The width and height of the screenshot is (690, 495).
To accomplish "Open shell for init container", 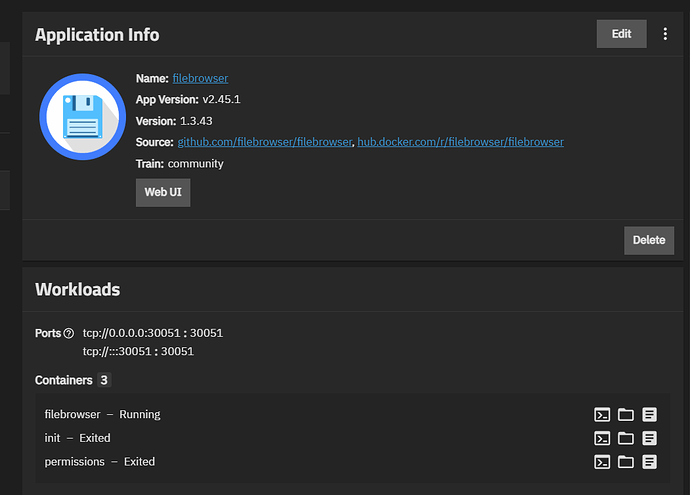I will tap(602, 438).
